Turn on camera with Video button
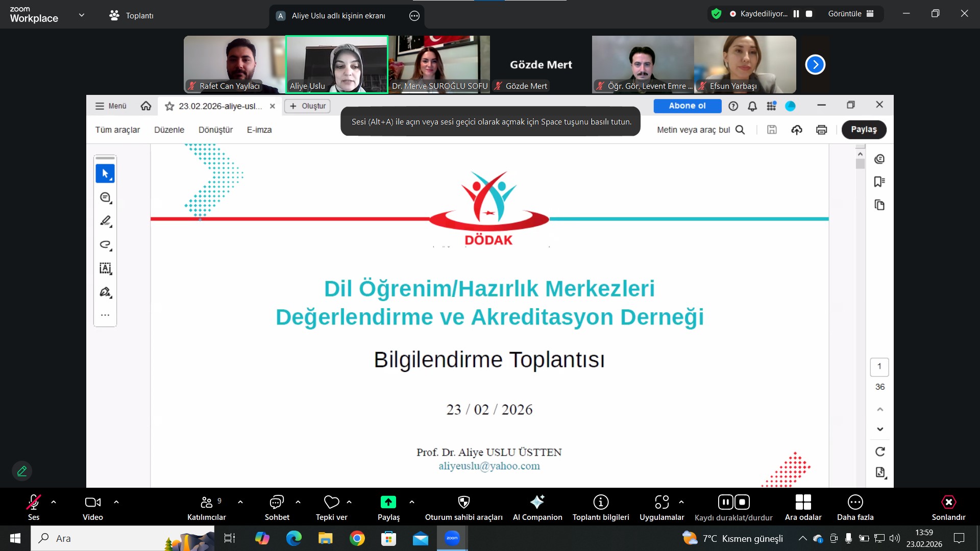Viewport: 980px width, 551px height. click(x=92, y=503)
